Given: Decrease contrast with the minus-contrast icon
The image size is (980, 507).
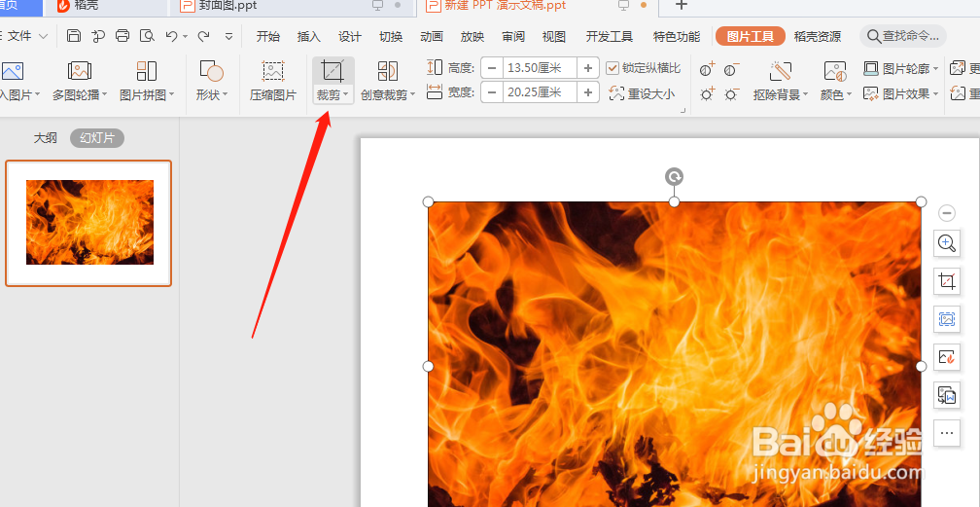Looking at the screenshot, I should [732, 69].
